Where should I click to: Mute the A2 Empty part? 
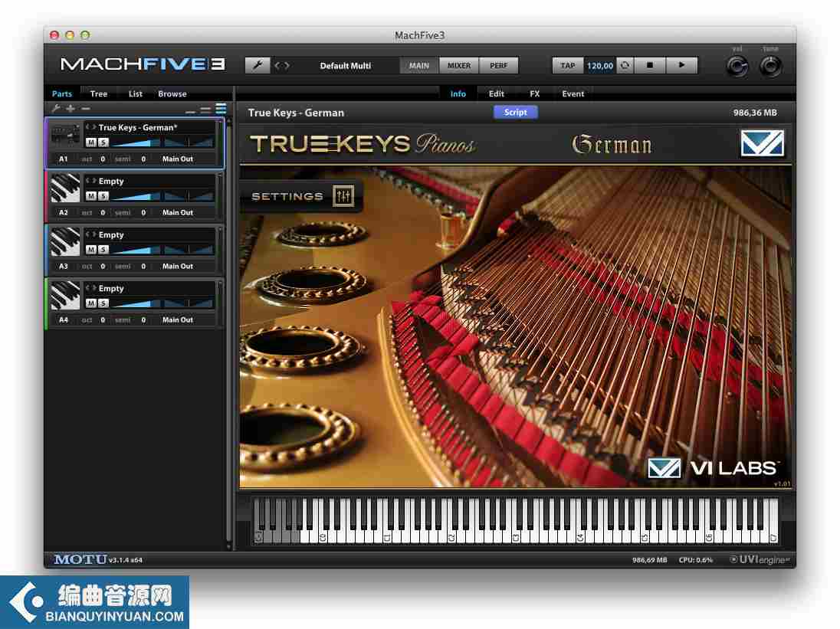point(91,196)
